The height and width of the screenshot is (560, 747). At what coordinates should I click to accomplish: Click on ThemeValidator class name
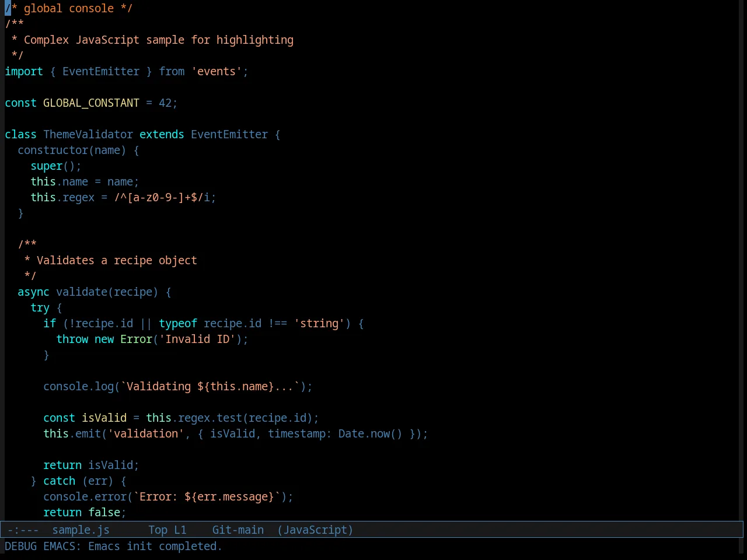coord(88,134)
